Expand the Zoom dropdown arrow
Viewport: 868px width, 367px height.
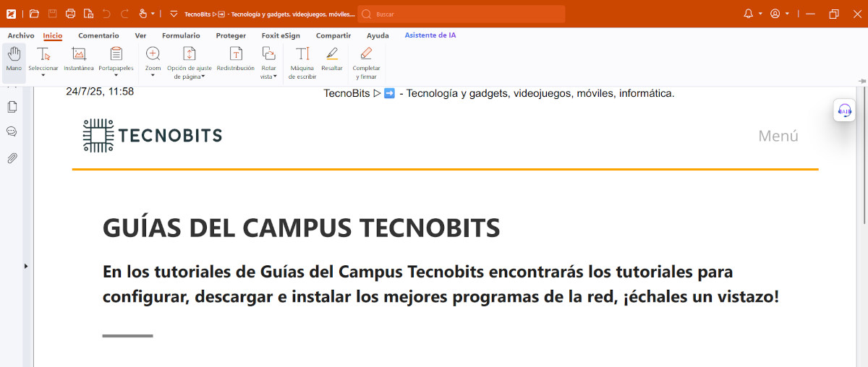153,75
